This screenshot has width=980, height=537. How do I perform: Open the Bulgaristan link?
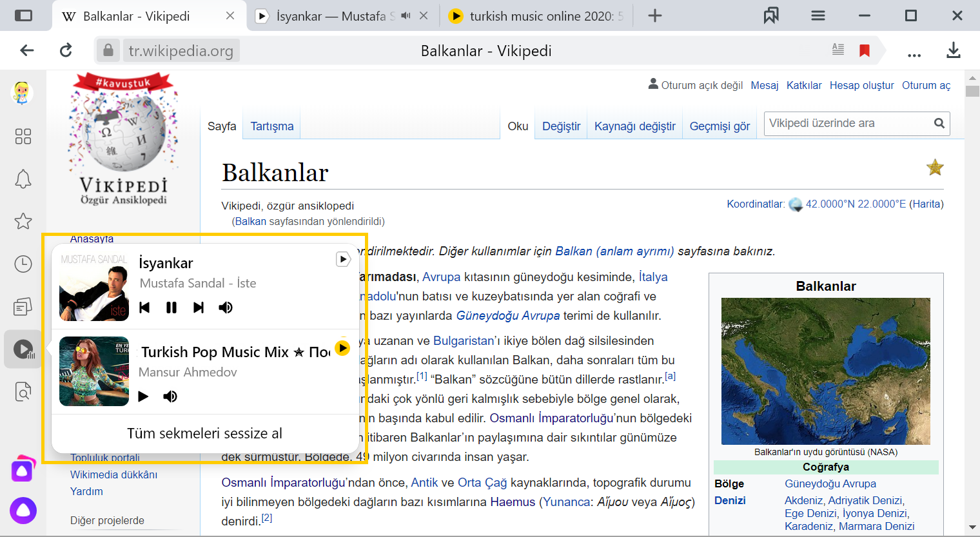[464, 340]
